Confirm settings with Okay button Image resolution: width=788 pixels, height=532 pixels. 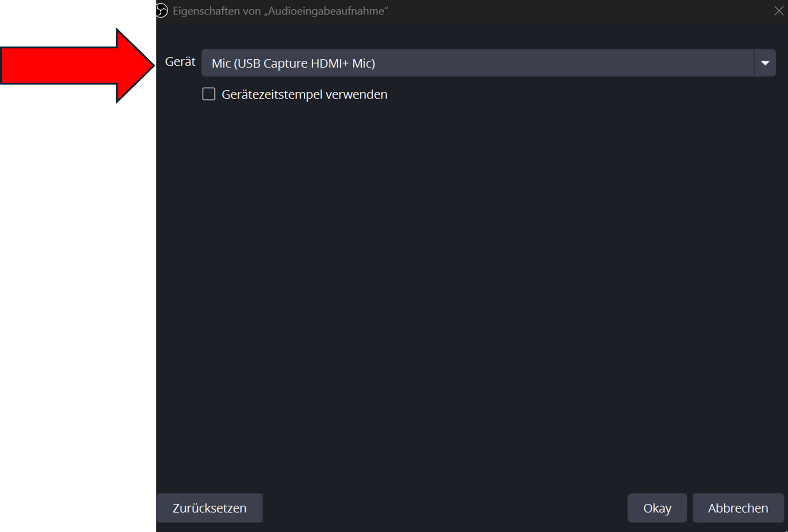(657, 508)
